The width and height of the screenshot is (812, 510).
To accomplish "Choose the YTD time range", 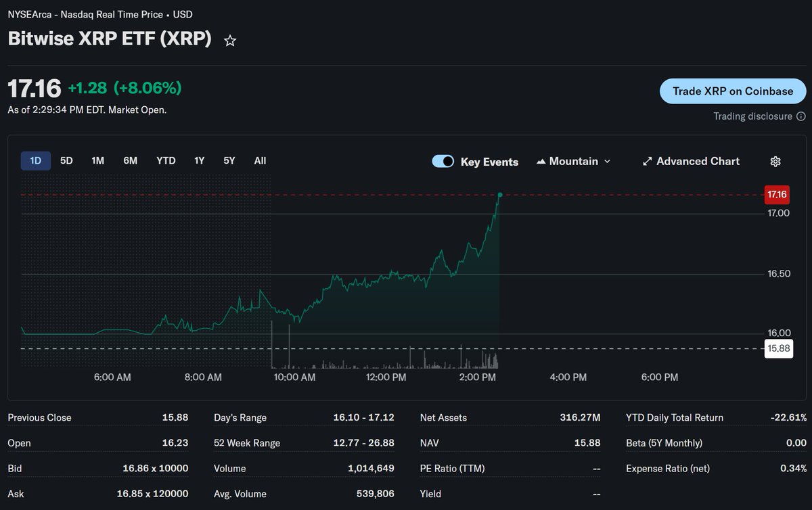I will point(166,160).
